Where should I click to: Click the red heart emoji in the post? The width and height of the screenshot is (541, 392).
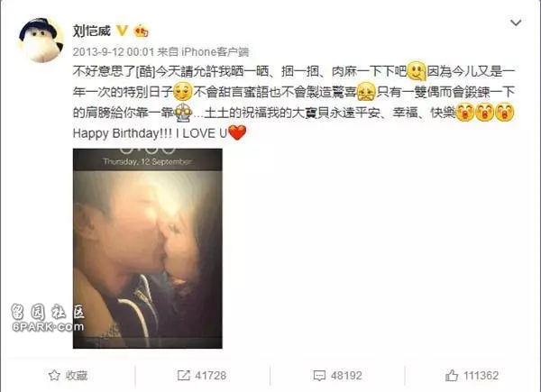[x=237, y=132]
